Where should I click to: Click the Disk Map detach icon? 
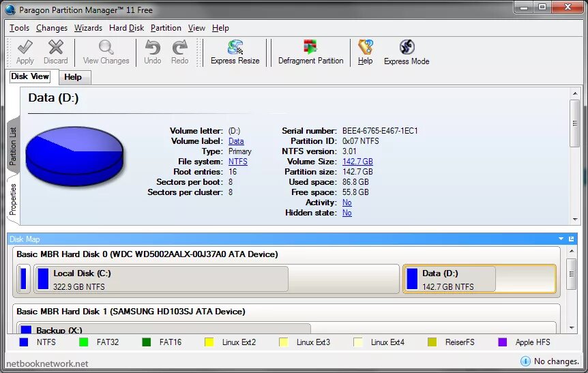572,239
